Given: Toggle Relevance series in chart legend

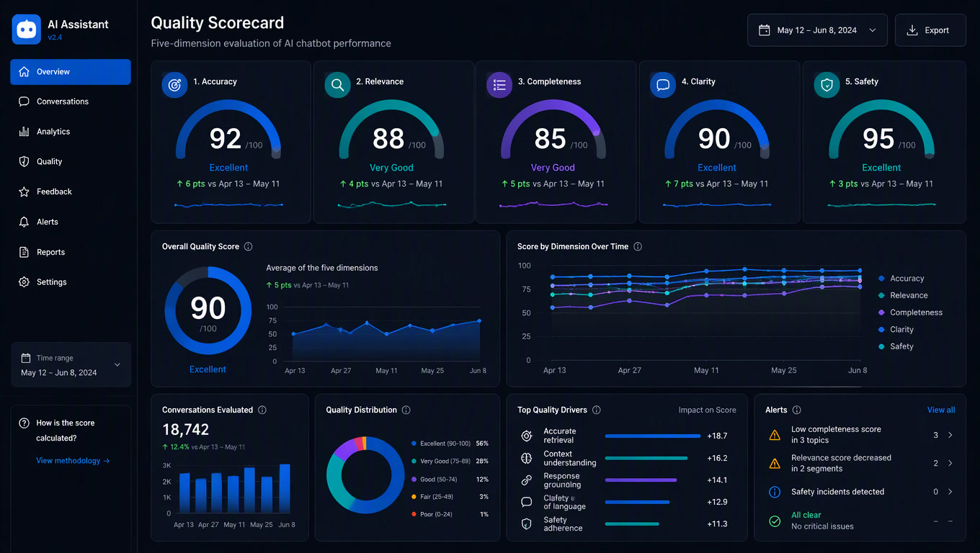Looking at the screenshot, I should pos(903,295).
